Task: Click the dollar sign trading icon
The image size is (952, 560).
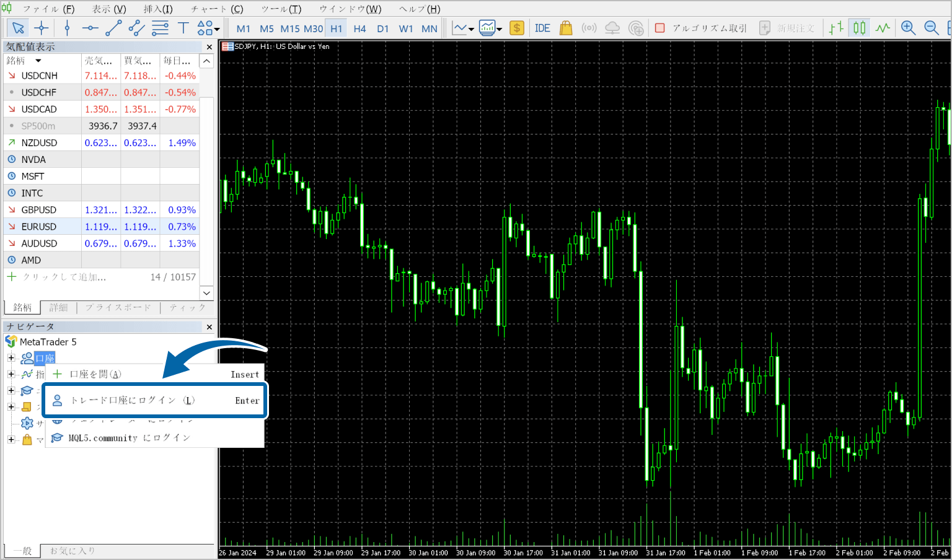Action: point(516,28)
